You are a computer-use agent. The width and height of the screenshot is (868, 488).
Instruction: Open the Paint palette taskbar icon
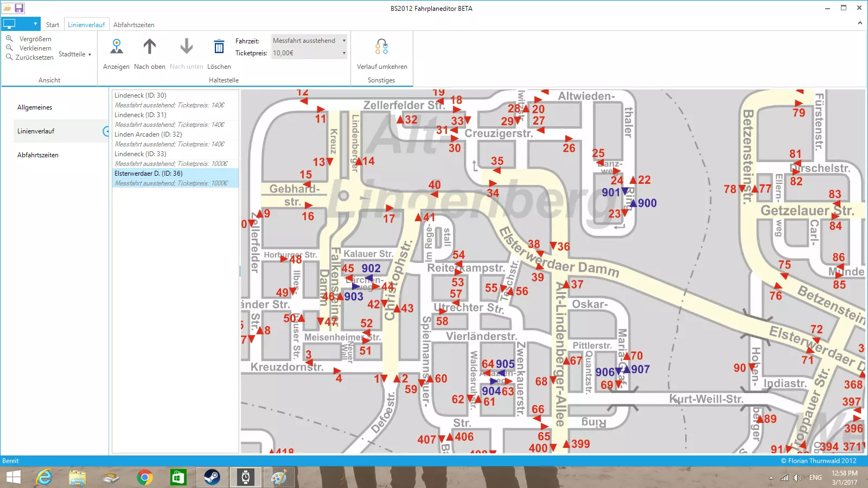tap(279, 477)
